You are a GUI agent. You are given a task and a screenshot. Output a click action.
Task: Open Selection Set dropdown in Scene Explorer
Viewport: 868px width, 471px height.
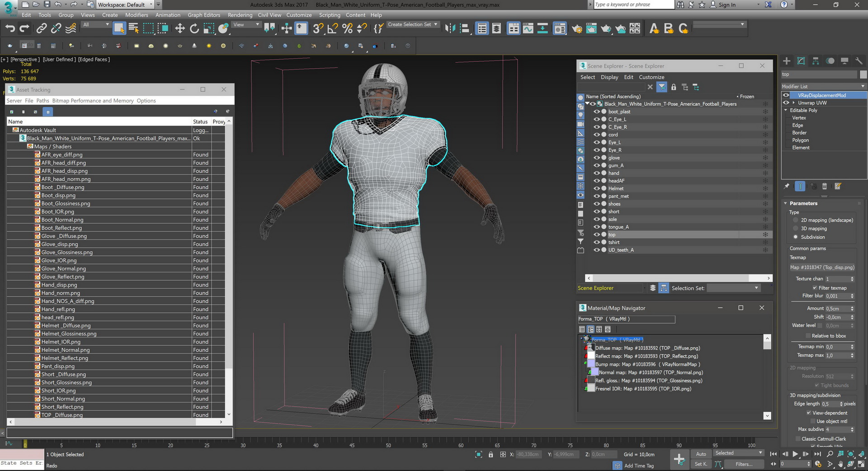(x=733, y=288)
